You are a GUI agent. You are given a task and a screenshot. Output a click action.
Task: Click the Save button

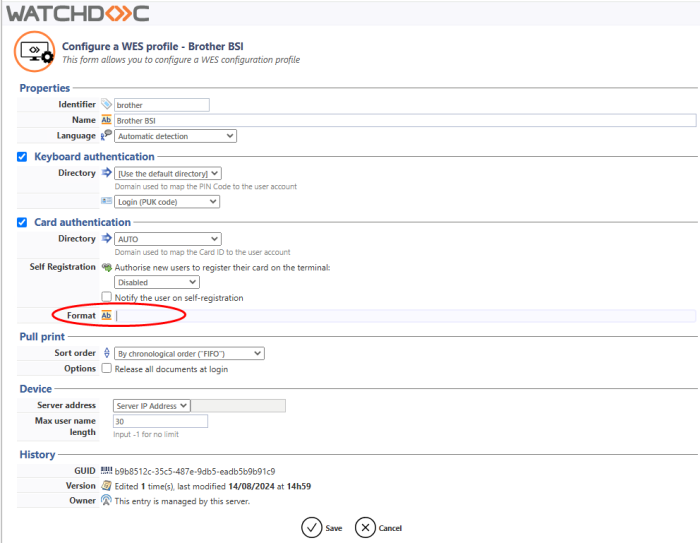click(323, 527)
